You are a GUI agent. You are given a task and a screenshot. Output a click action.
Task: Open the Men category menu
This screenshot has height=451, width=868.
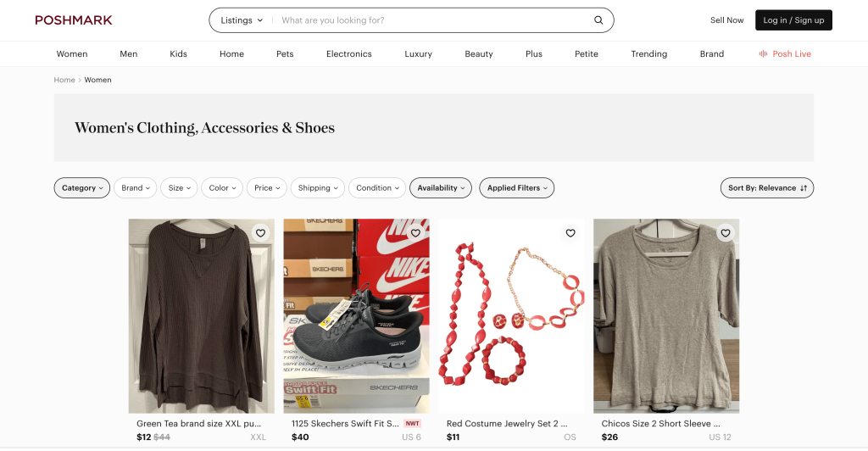coord(129,53)
